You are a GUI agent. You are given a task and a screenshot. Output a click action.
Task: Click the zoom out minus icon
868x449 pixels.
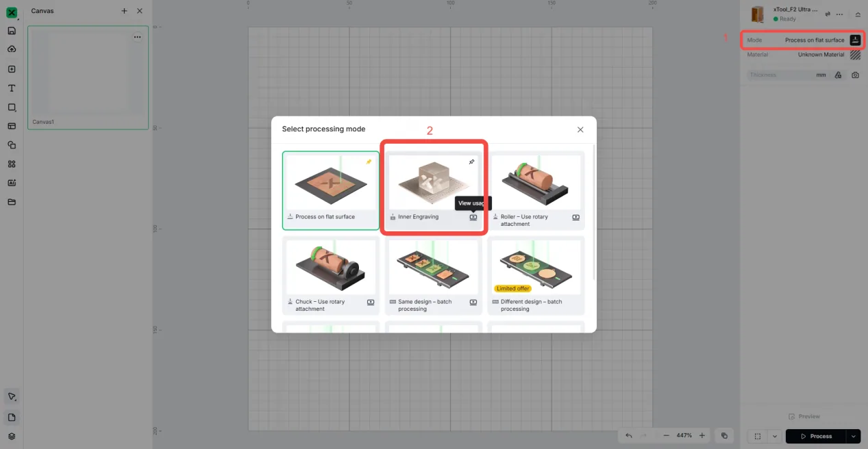[x=666, y=435]
